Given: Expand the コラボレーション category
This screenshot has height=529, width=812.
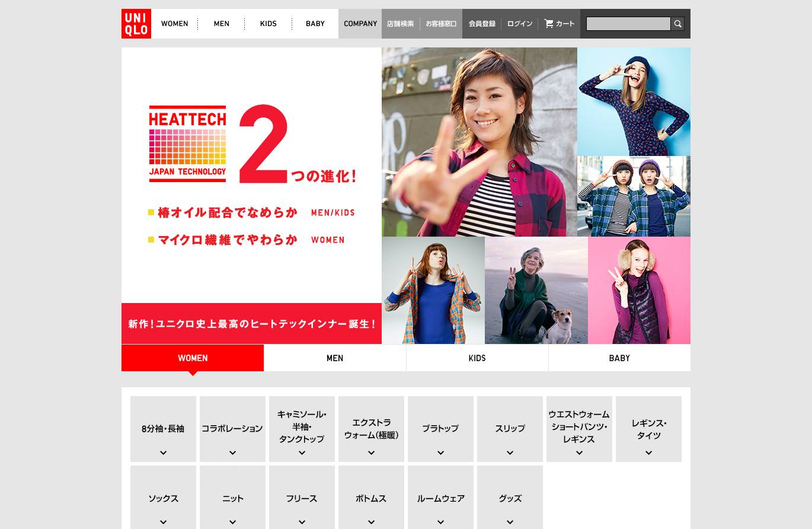Looking at the screenshot, I should pos(232,429).
